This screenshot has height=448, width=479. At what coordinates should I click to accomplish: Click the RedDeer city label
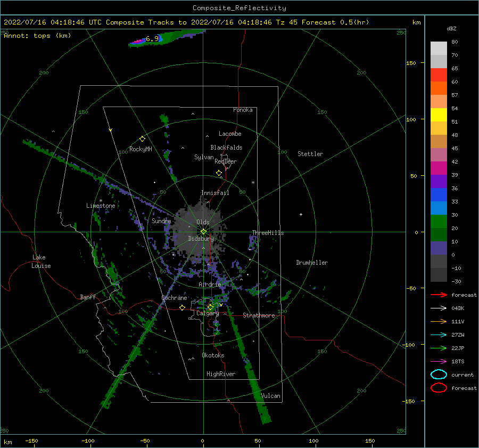(x=226, y=161)
